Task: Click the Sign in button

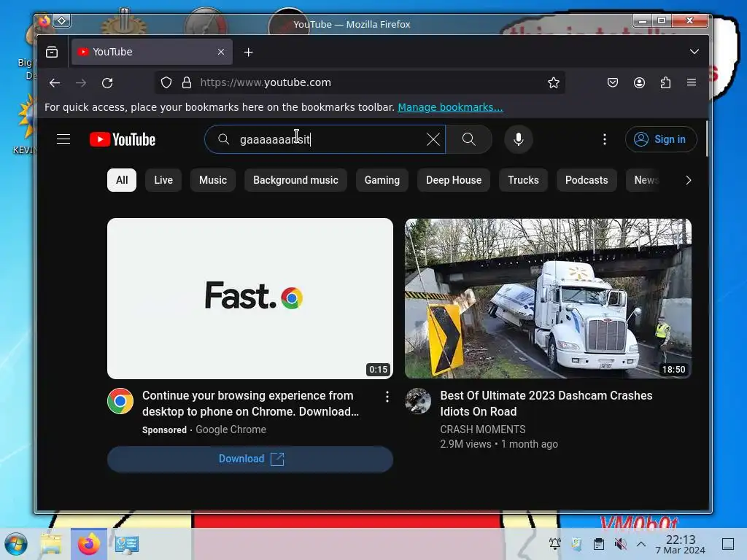Action: tap(661, 139)
